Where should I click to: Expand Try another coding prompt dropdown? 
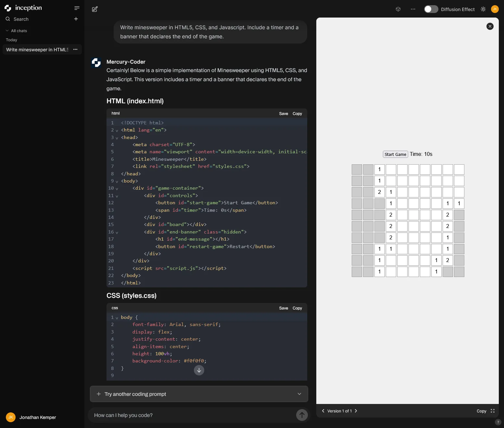click(x=299, y=394)
